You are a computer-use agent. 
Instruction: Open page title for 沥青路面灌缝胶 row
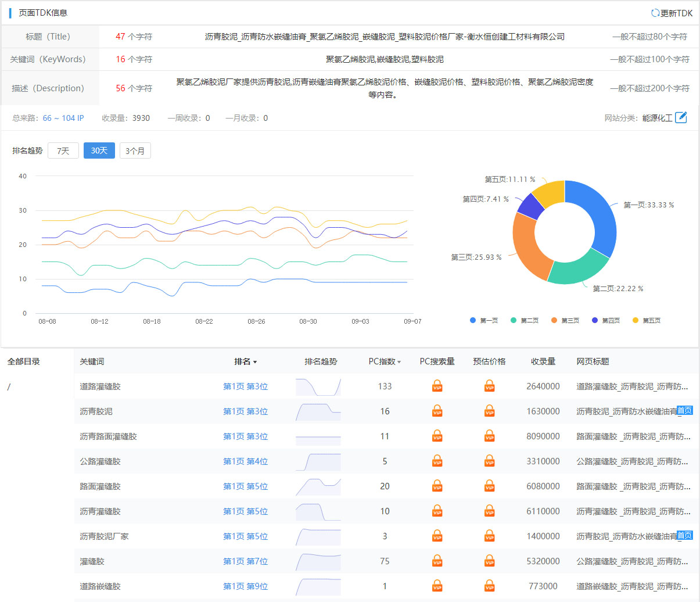(633, 436)
